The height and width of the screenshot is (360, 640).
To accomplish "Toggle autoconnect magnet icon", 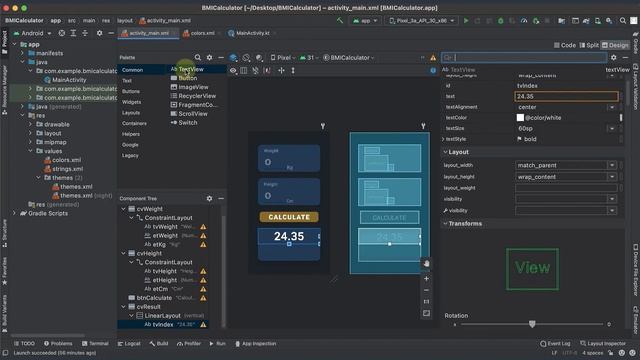I will coord(256,70).
